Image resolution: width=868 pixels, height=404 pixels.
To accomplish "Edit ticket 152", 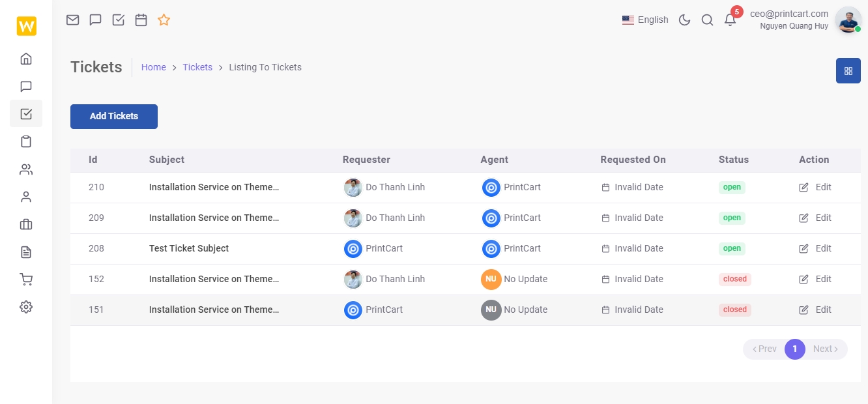I will coord(815,279).
